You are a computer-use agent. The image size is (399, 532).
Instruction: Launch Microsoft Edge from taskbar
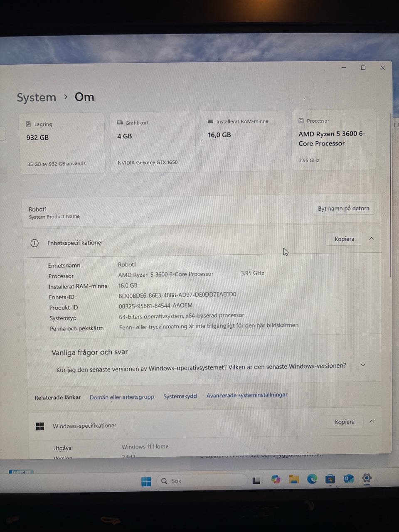tap(312, 479)
